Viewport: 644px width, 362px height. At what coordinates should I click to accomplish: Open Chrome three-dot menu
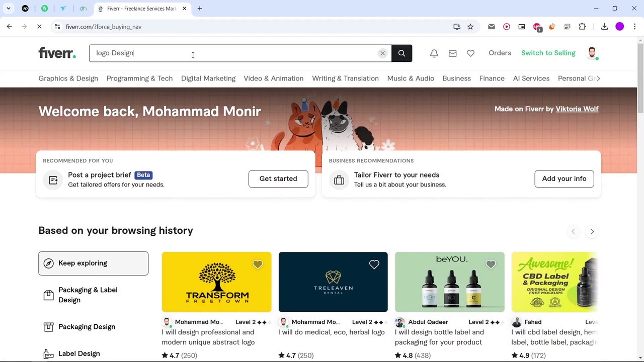[x=634, y=27]
